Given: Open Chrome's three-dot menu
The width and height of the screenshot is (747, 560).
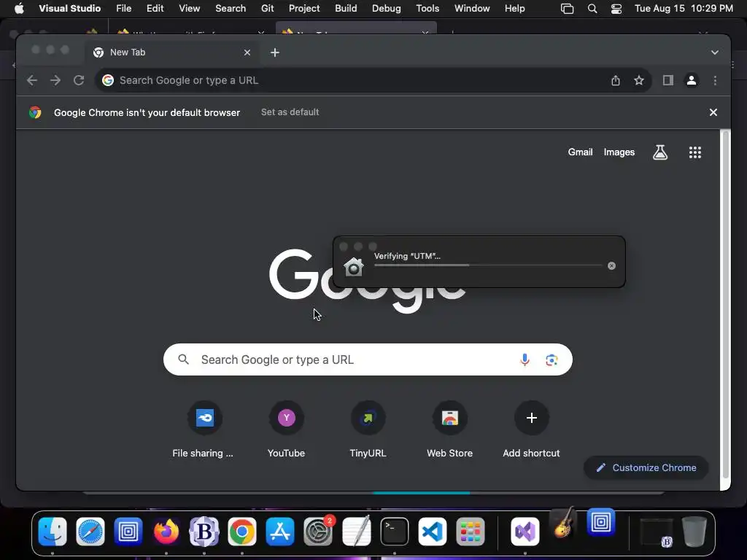Looking at the screenshot, I should 715,80.
